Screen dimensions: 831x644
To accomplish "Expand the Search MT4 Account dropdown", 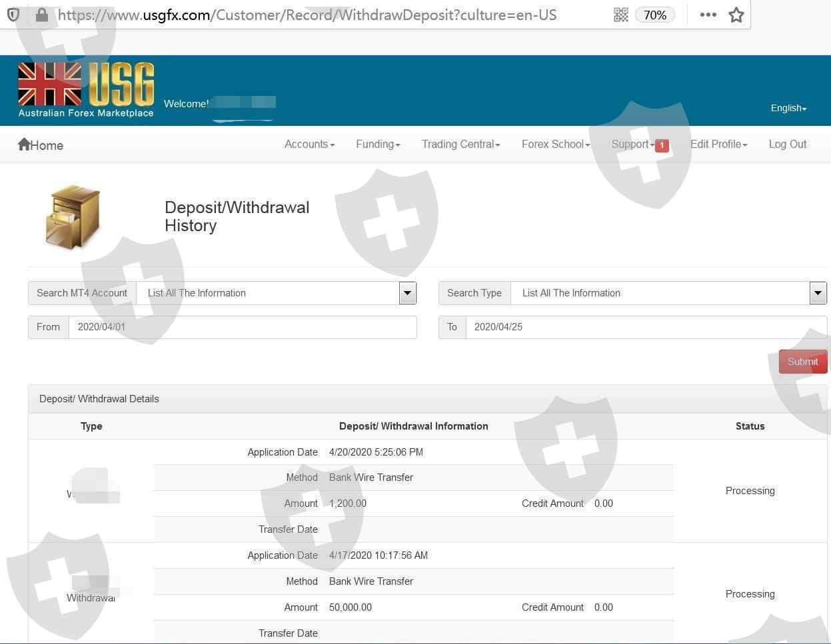I will (x=407, y=293).
